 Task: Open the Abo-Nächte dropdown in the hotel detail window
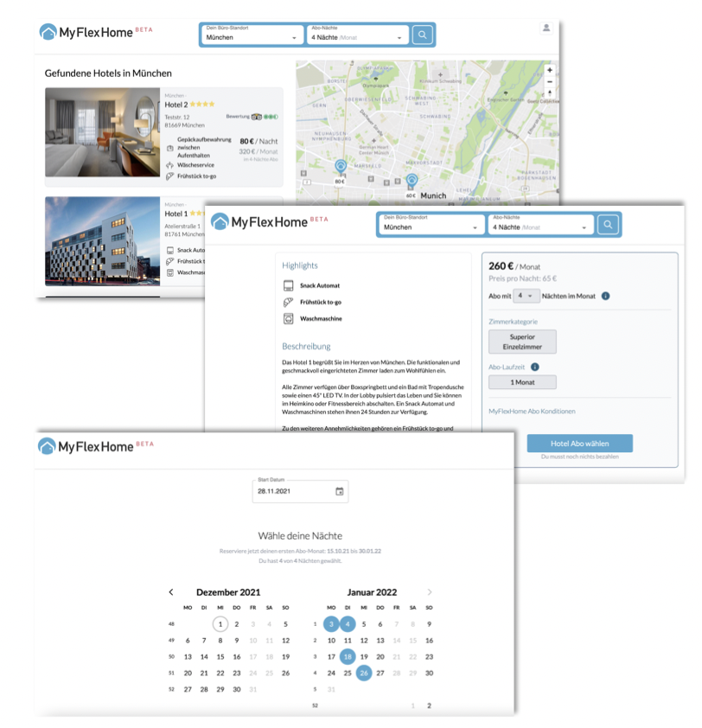pos(540,225)
